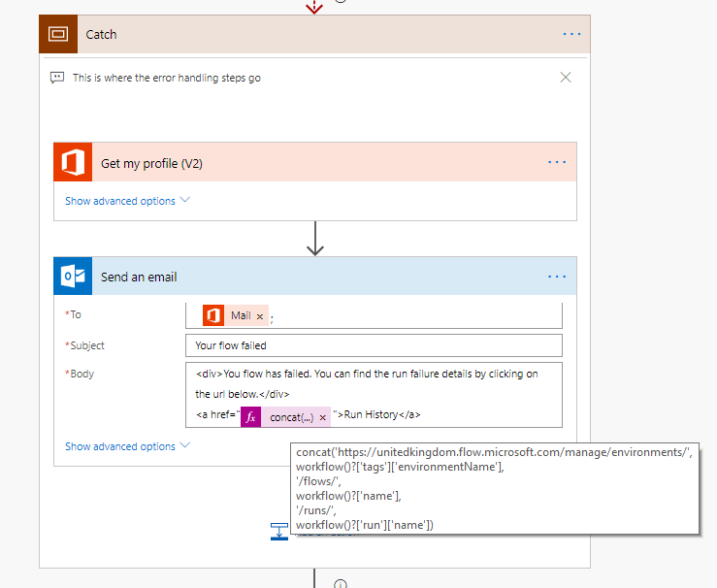Click the Catch scope title header

314,34
